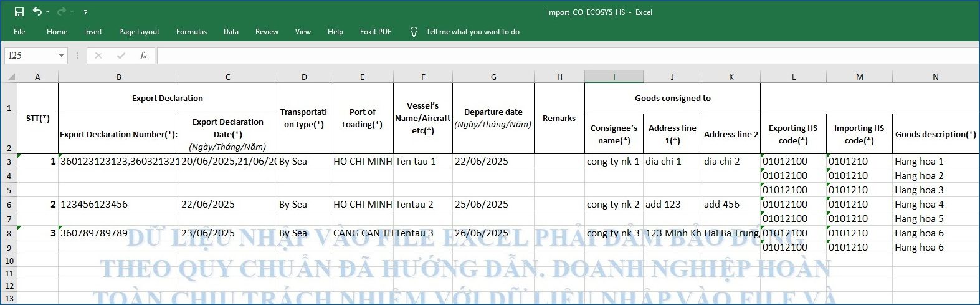Image resolution: width=980 pixels, height=305 pixels.
Task: Click the 'Departure date' header cell
Action: point(493,118)
